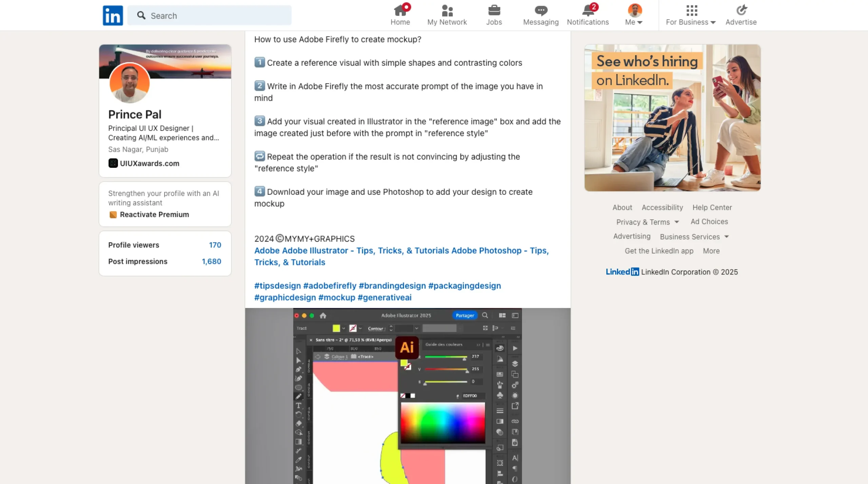Open the Help Center footer link
The image size is (868, 484).
click(712, 207)
